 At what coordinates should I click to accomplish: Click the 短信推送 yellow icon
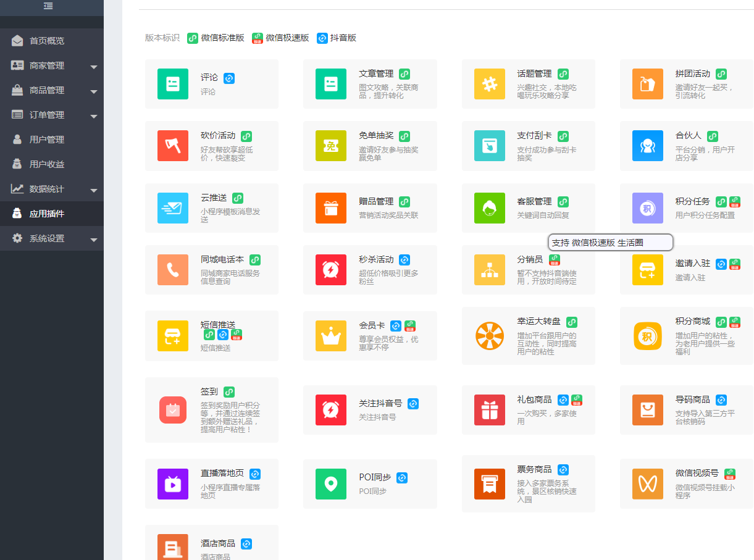coord(173,336)
